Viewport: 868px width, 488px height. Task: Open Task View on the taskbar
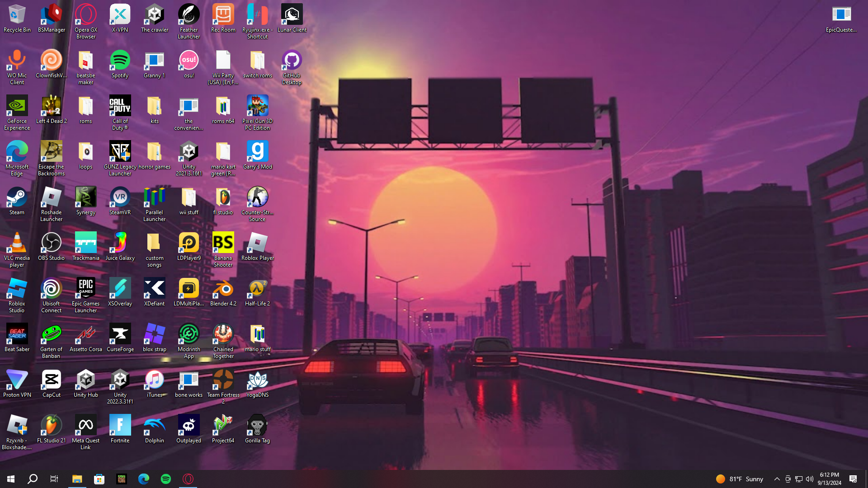pos(54,479)
